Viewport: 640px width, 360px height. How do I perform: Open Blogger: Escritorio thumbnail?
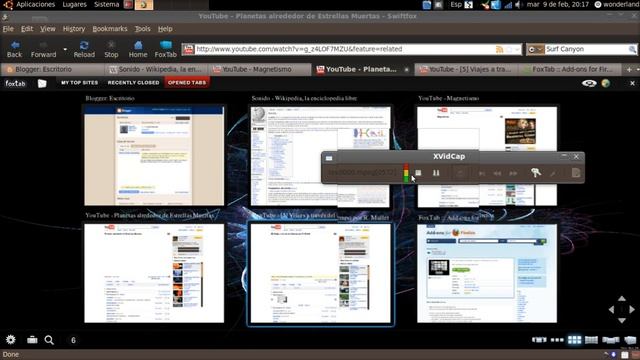pos(154,155)
